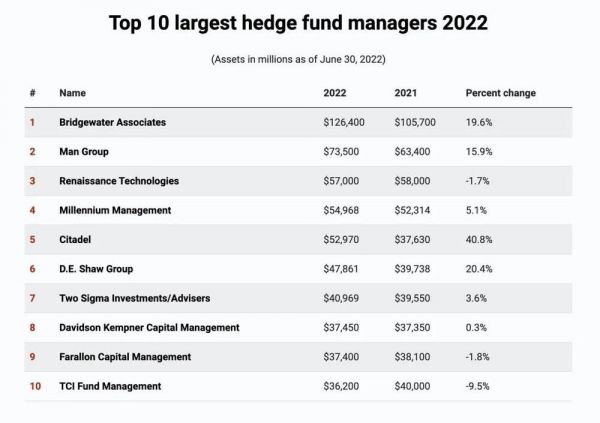Select the # rank column header
The image size is (600, 423).
(33, 93)
